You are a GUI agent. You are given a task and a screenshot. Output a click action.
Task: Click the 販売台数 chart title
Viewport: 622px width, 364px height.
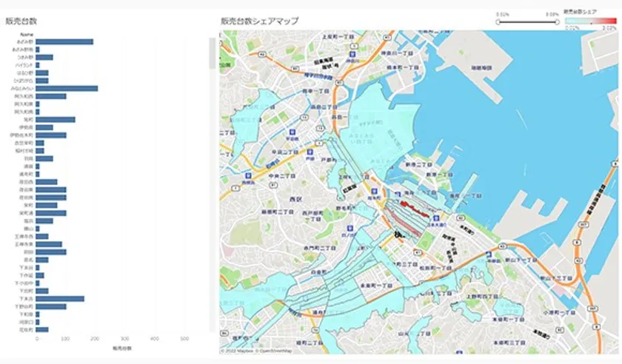coord(21,21)
